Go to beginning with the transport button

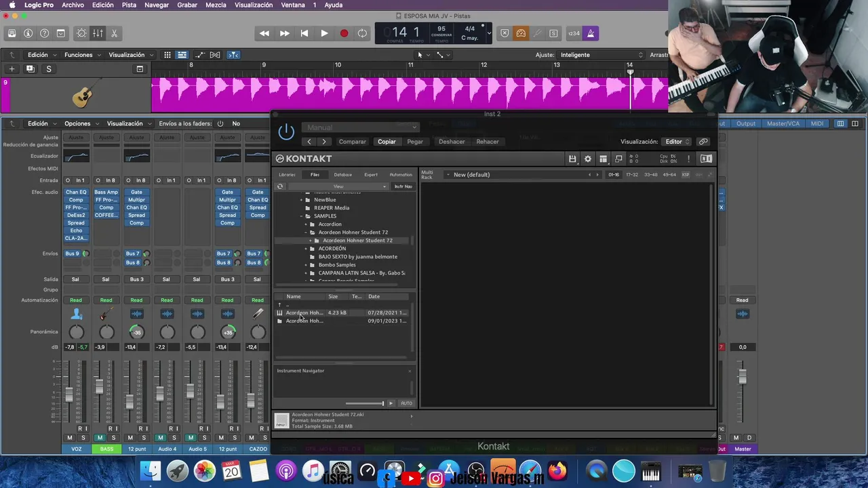pyautogui.click(x=304, y=33)
